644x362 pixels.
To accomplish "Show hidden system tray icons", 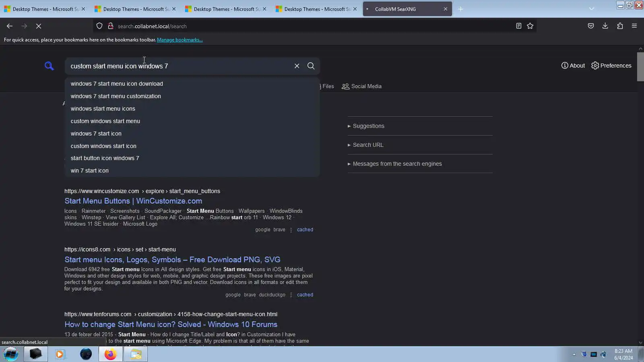I will tap(574, 354).
